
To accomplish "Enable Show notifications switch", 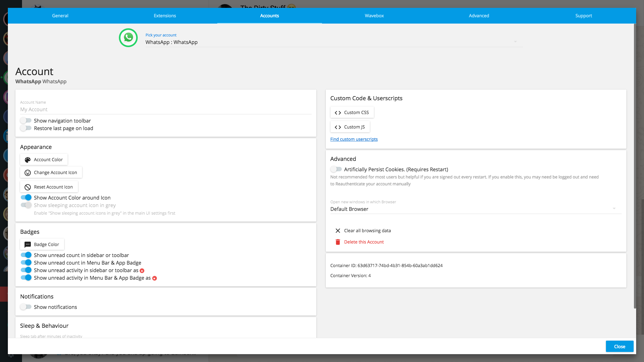I will point(26,307).
